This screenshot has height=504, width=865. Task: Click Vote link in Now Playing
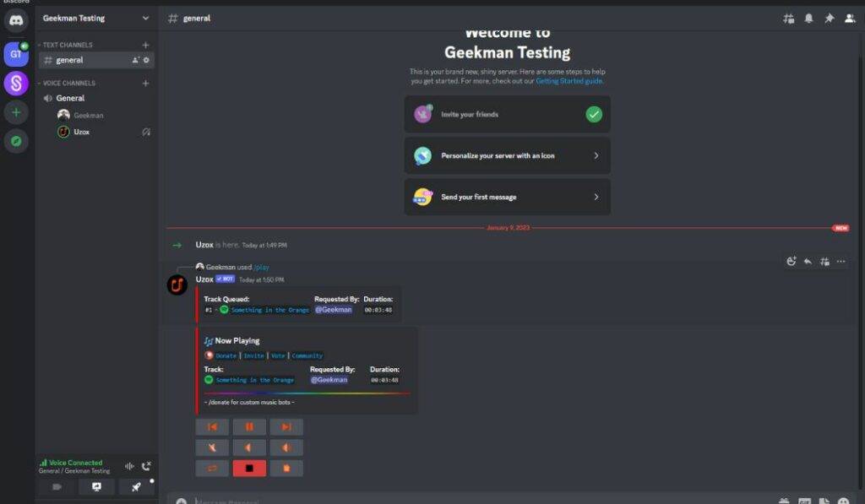tap(278, 355)
